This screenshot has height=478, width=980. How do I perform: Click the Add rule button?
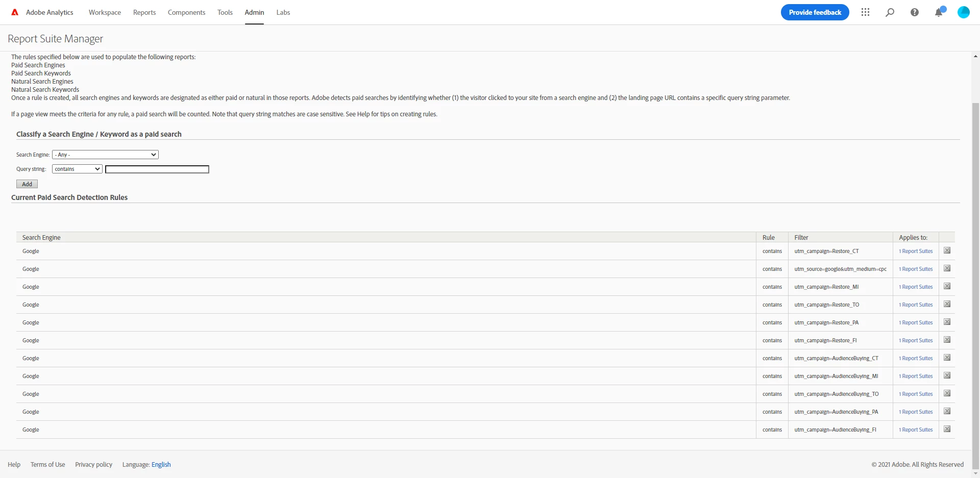click(x=27, y=184)
